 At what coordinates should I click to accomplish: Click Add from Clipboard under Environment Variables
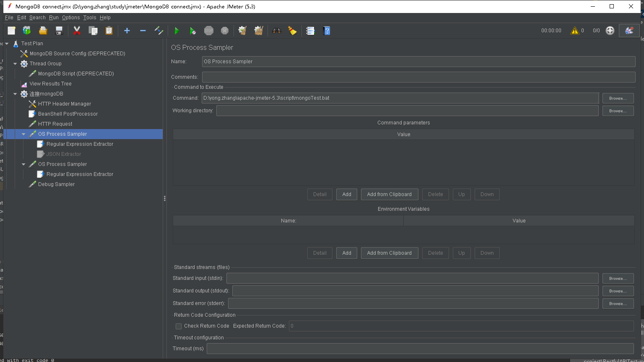click(x=390, y=253)
